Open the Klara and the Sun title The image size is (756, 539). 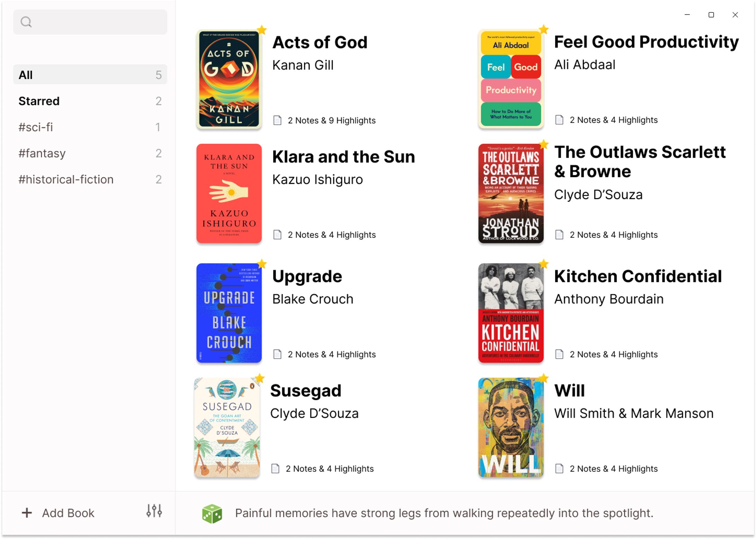343,157
